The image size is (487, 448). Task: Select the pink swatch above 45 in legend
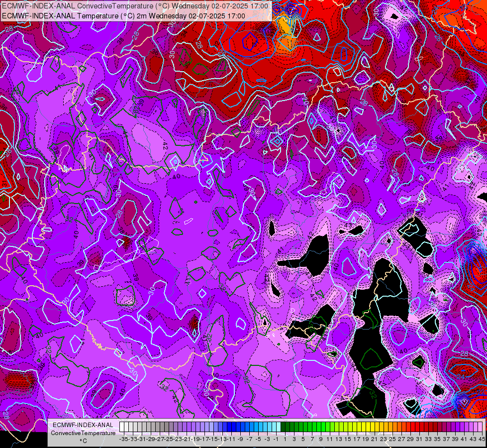(480, 427)
